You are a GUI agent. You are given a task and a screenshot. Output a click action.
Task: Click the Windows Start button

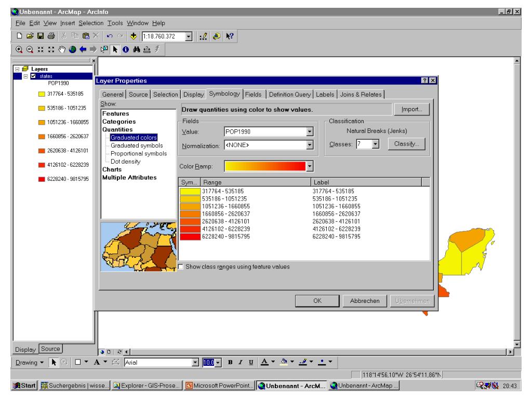(24, 385)
